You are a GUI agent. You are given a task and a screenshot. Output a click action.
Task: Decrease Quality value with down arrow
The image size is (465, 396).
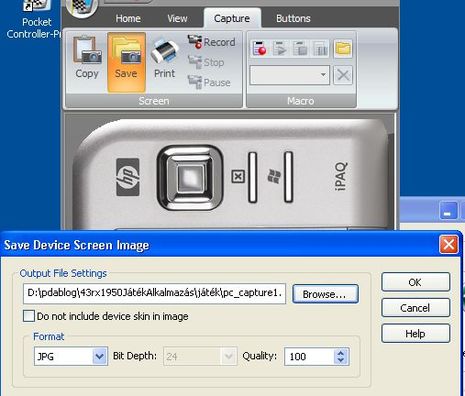[x=341, y=360]
